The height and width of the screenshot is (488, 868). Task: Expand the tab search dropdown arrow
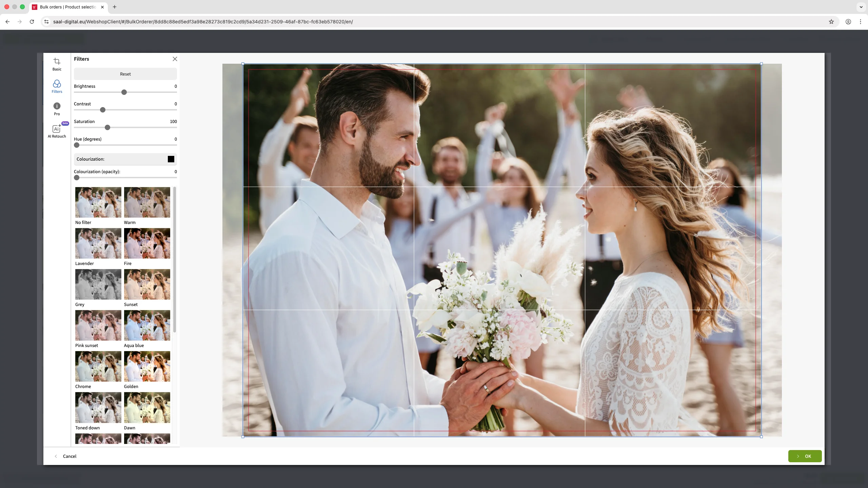tap(861, 7)
